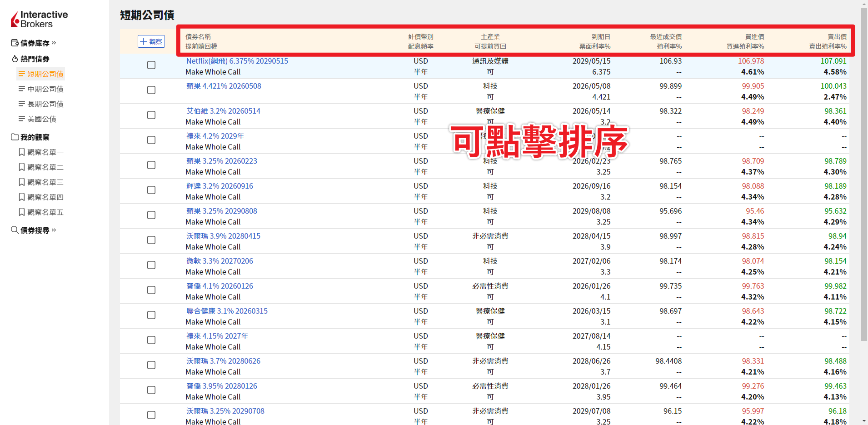
Task: Tick checkbox for 寶僑 4.1% 20260126
Action: (151, 290)
